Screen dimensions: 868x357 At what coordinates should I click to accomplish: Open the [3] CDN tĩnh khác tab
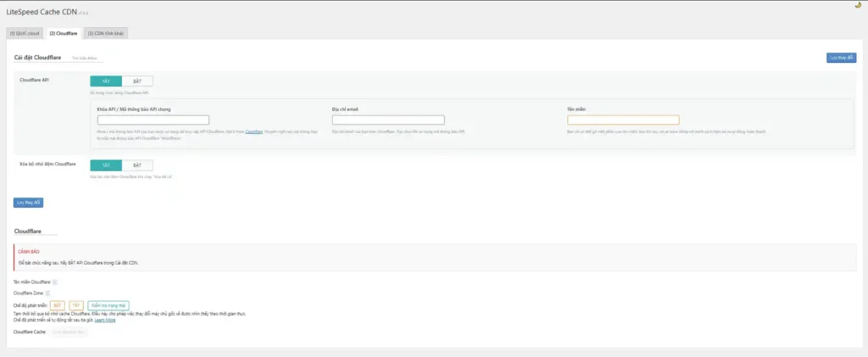(106, 34)
